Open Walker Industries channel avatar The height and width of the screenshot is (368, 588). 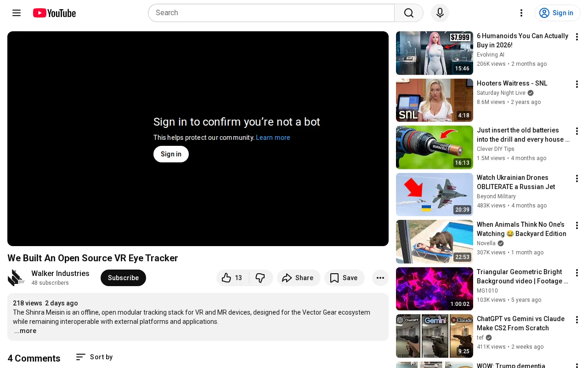pyautogui.click(x=17, y=278)
